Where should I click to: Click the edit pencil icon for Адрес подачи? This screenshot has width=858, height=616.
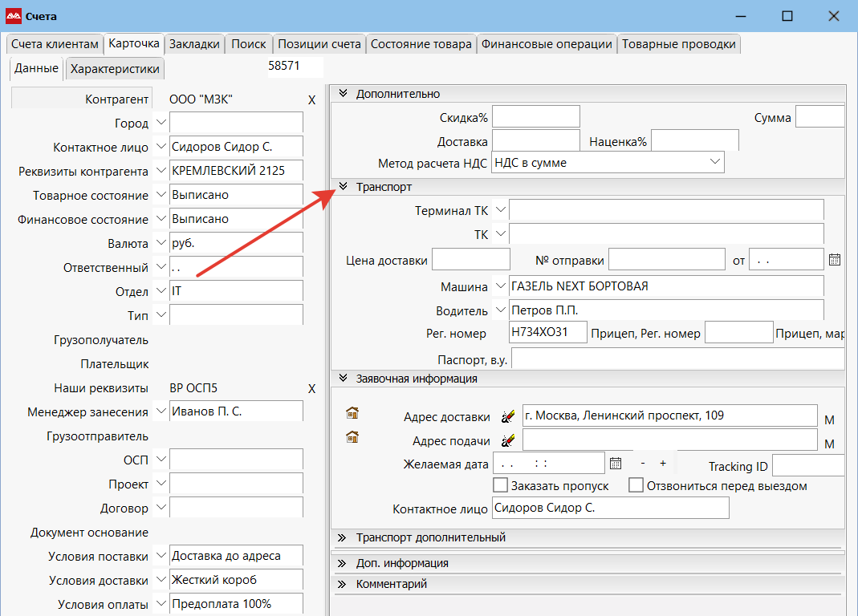(507, 440)
